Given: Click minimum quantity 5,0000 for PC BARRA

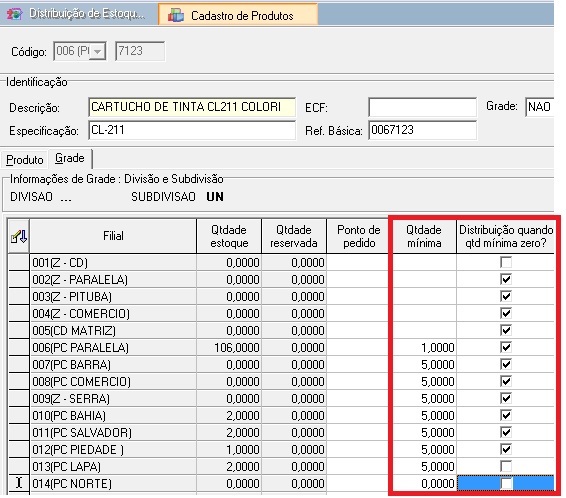Looking at the screenshot, I should coord(424,364).
